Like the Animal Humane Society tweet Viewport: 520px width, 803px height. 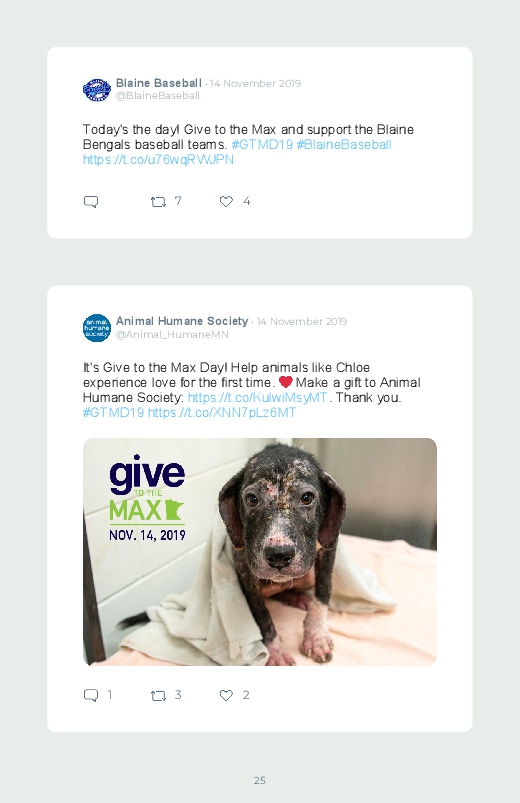[x=226, y=695]
